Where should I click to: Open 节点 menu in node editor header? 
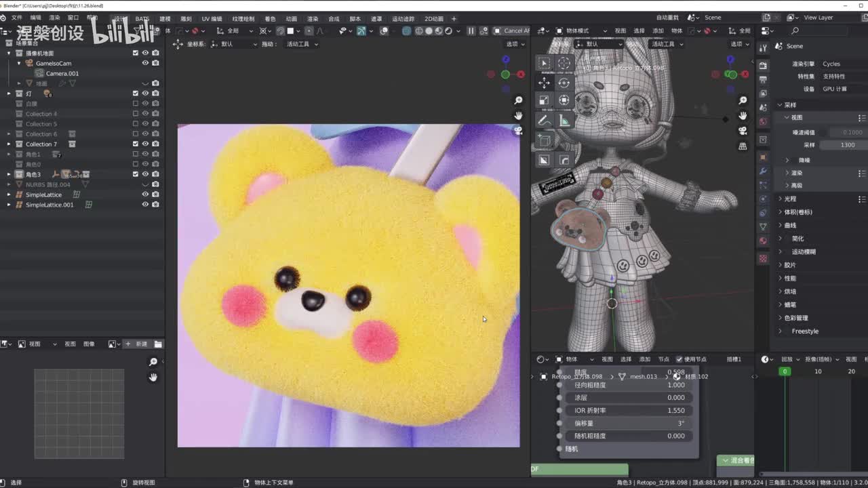tap(663, 359)
